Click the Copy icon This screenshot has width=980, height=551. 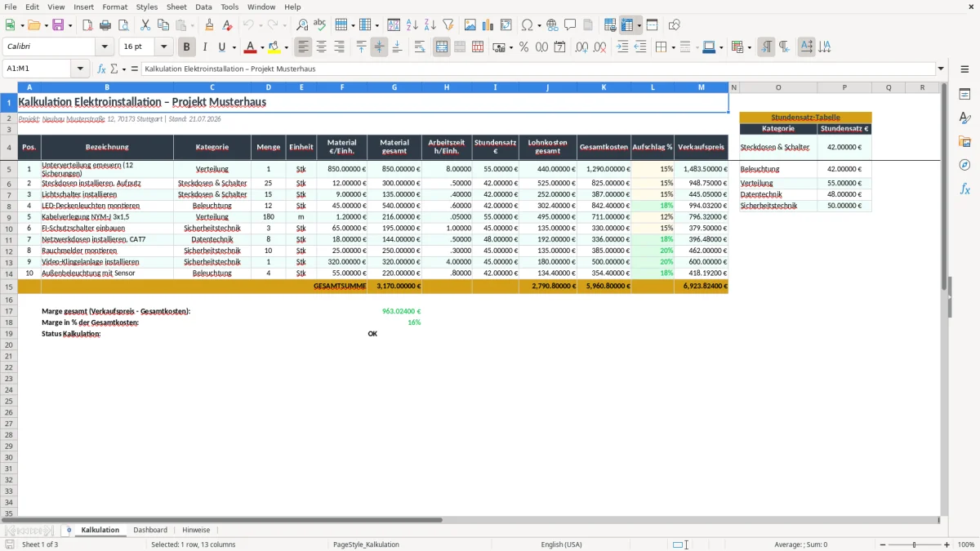(x=163, y=25)
